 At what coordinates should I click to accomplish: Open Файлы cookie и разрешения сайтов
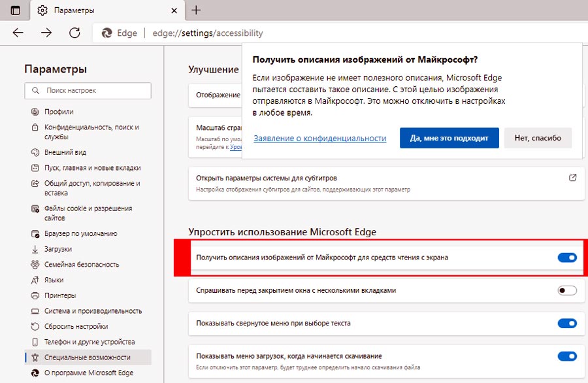pyautogui.click(x=88, y=213)
